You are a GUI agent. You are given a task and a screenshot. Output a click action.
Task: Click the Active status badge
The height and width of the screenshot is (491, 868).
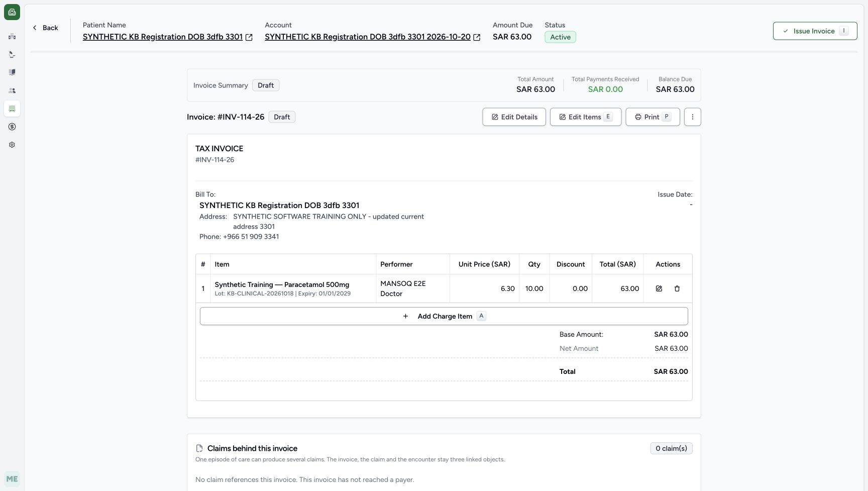point(560,37)
